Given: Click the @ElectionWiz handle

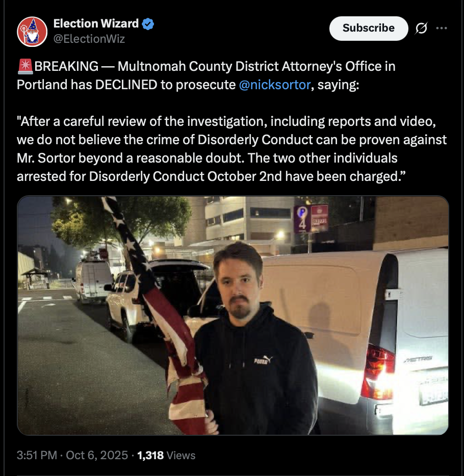Looking at the screenshot, I should 89,39.
